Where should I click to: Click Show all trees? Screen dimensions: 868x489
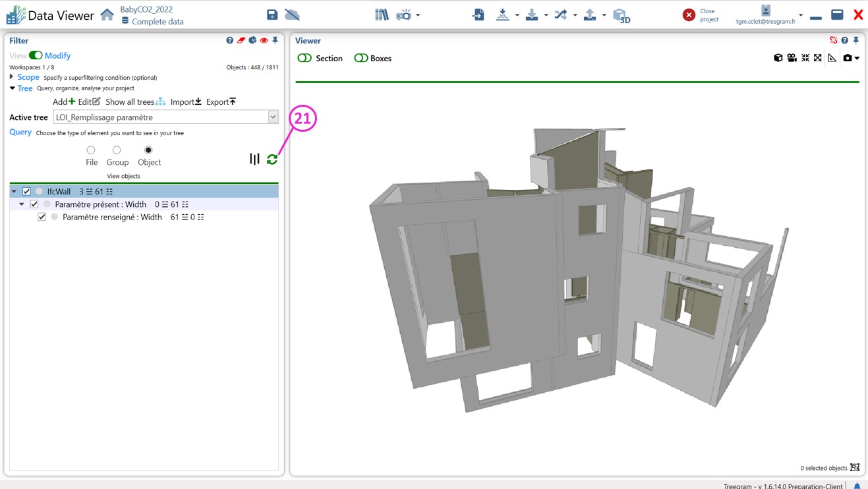(135, 101)
